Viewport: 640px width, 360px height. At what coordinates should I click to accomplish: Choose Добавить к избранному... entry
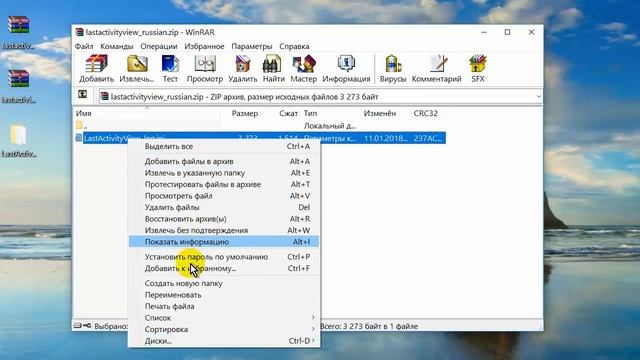224,268
